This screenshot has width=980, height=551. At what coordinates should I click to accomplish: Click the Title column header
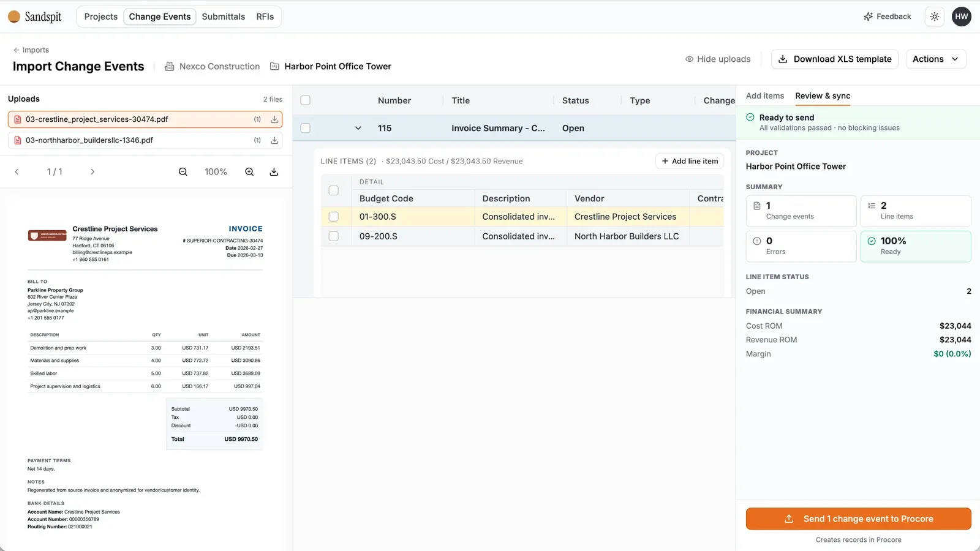(461, 100)
